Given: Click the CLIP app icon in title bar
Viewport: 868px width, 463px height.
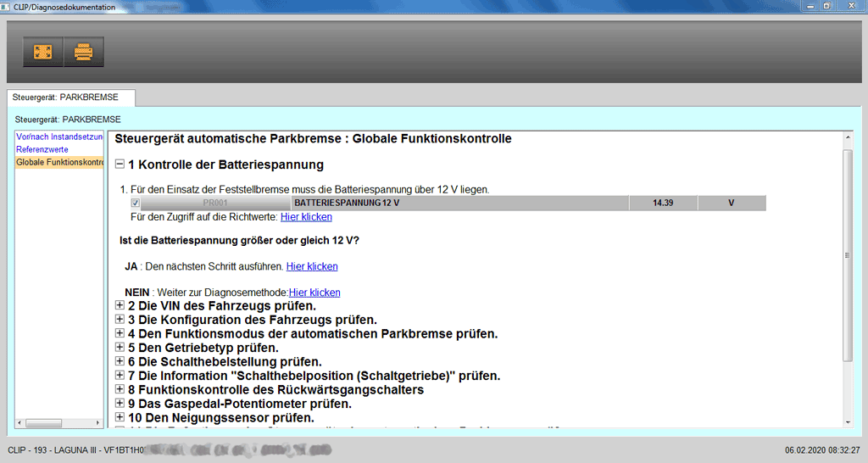Looking at the screenshot, I should pyautogui.click(x=7, y=6).
